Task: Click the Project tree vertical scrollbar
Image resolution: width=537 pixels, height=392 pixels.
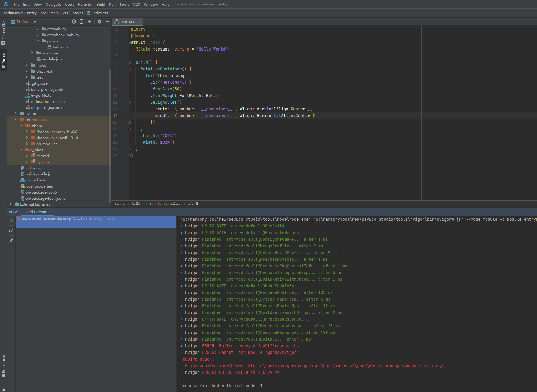Action: click(x=110, y=136)
